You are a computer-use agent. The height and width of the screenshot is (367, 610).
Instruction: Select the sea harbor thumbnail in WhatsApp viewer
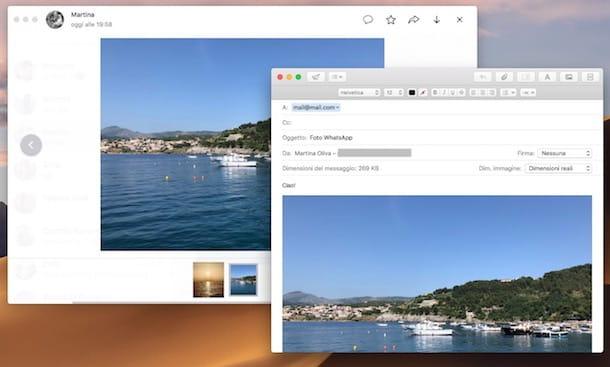pos(243,279)
